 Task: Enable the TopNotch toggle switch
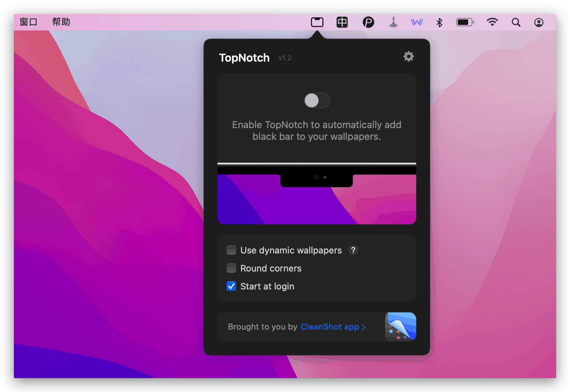click(x=317, y=100)
